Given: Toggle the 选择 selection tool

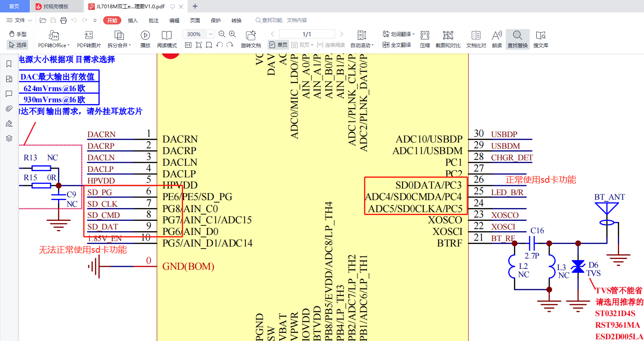Looking at the screenshot, I should click(x=18, y=45).
